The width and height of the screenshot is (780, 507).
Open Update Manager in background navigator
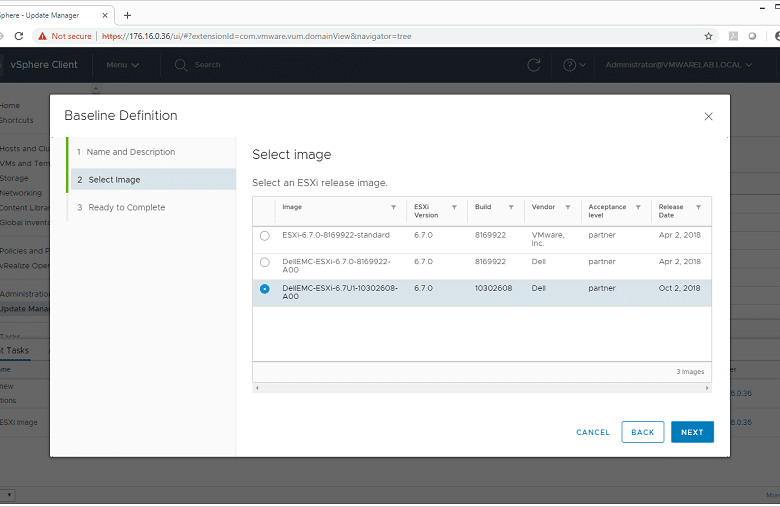[x=24, y=308]
